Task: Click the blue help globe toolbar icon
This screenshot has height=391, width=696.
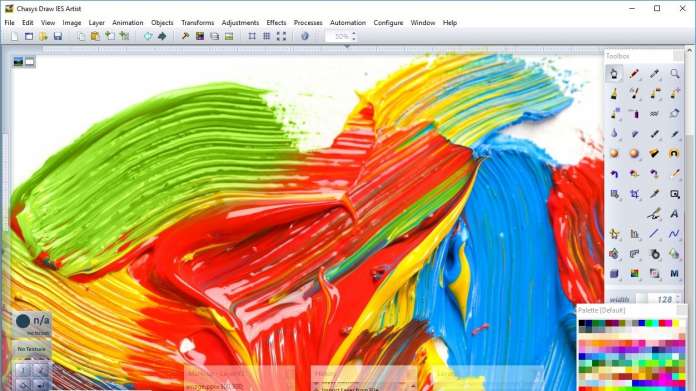Action: click(305, 36)
